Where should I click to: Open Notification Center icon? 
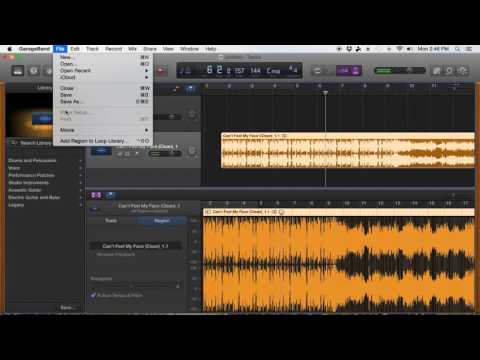[x=469, y=49]
